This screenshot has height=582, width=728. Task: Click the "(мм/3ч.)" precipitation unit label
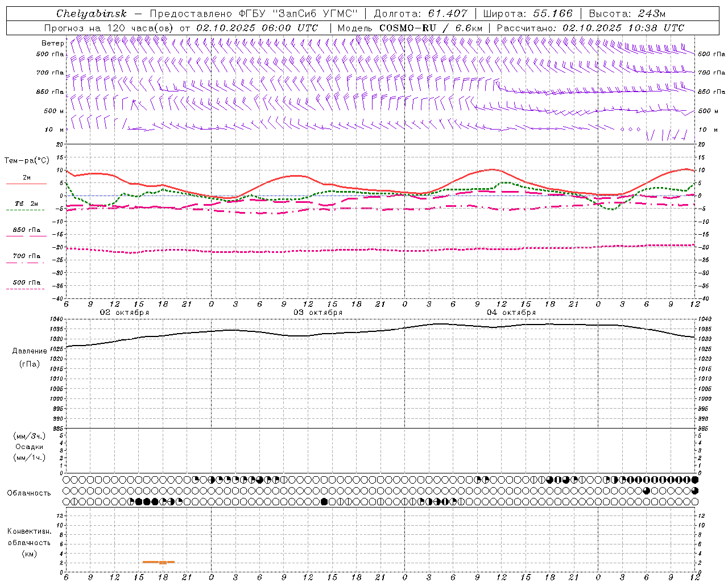[30, 436]
